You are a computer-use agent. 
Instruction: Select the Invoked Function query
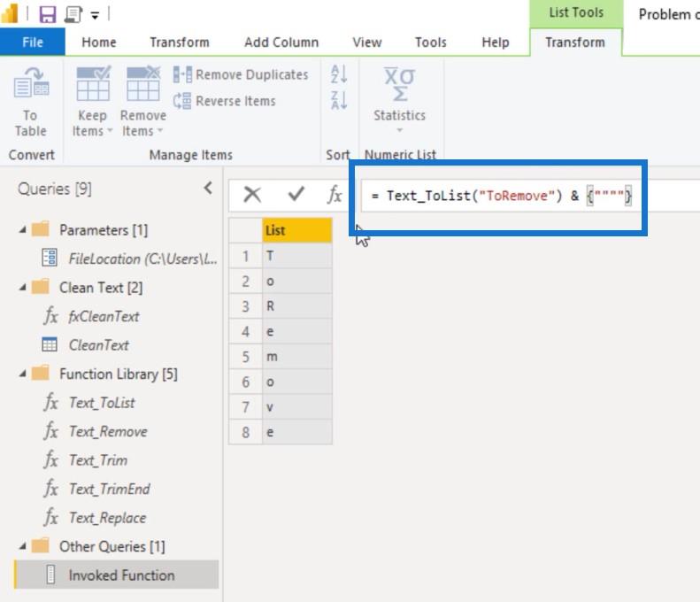(117, 575)
